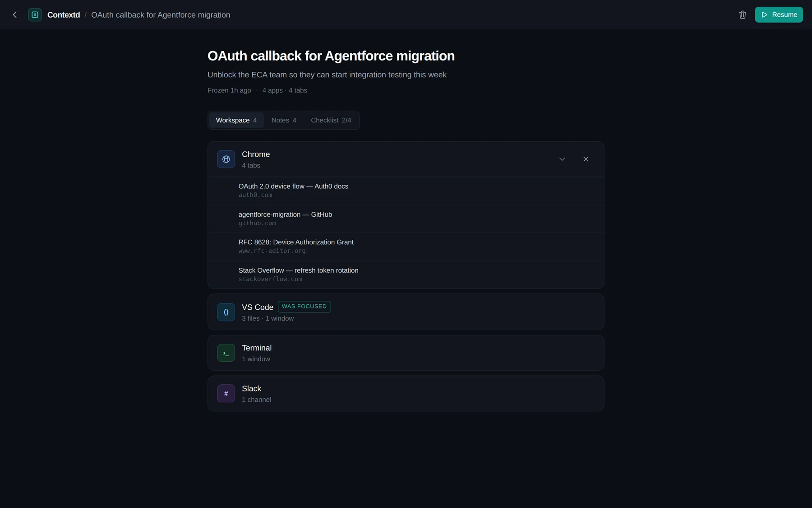Click the page title heading

click(331, 56)
